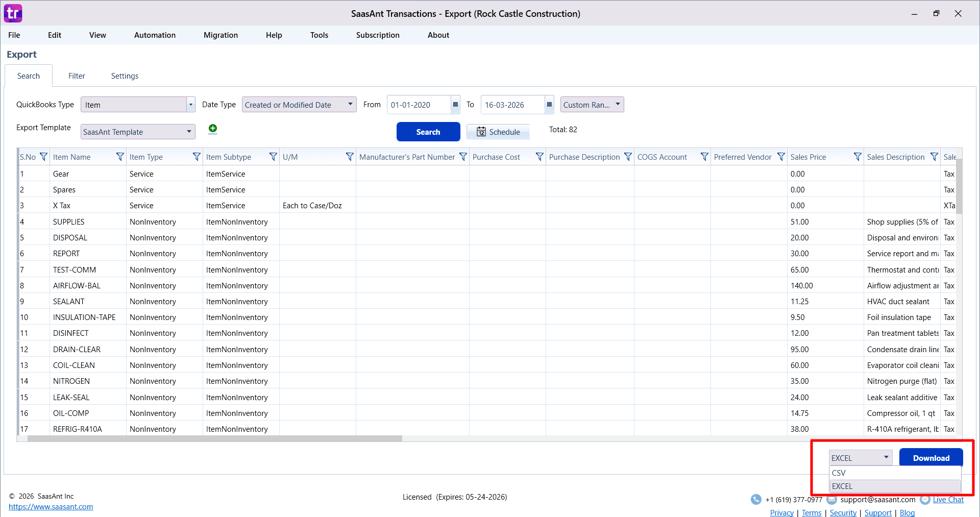Viewport: 980px width, 517px height.
Task: Open the Edit menu
Action: coord(55,35)
